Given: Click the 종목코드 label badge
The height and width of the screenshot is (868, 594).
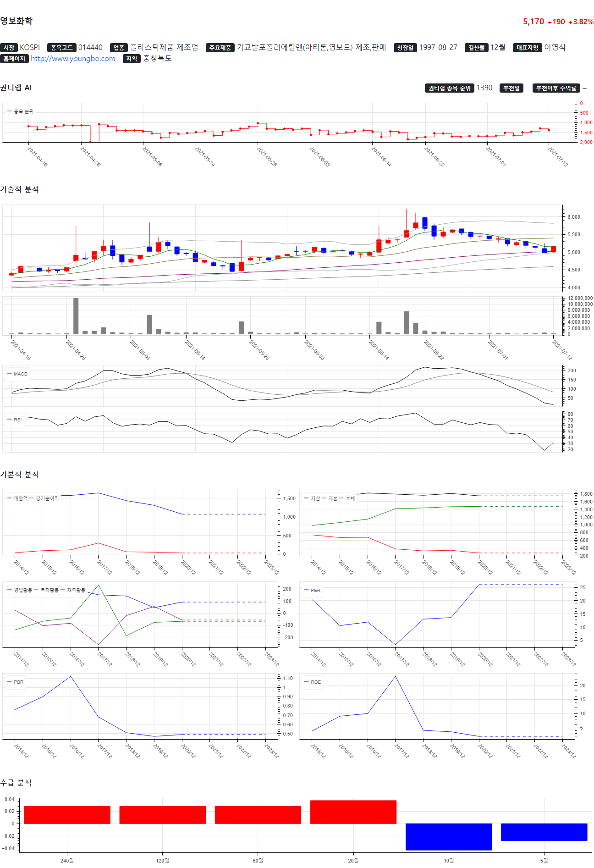Looking at the screenshot, I should point(61,48).
